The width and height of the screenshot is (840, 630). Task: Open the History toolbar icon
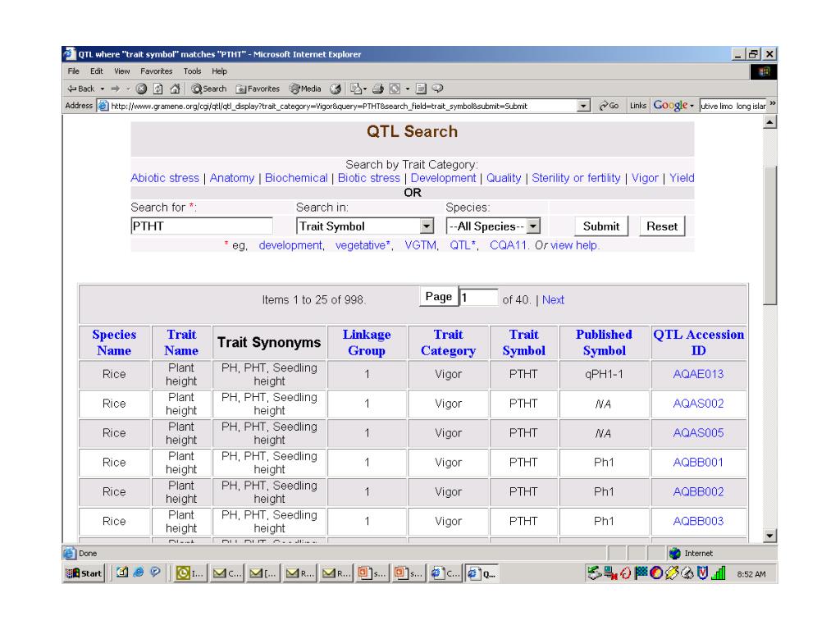(336, 89)
